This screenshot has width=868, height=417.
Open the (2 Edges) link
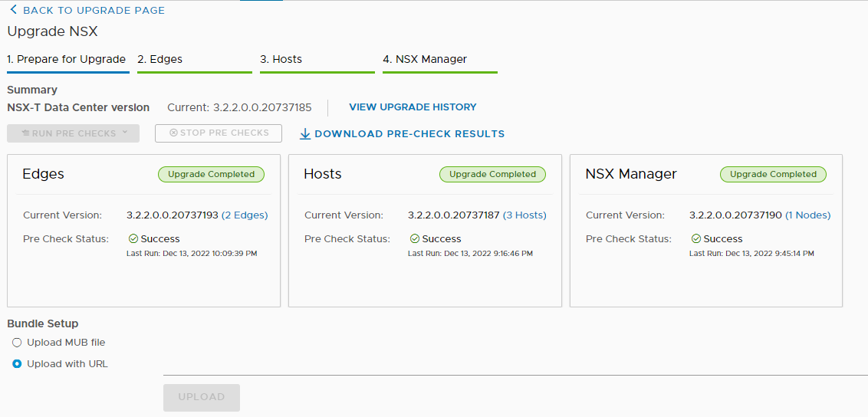(245, 215)
